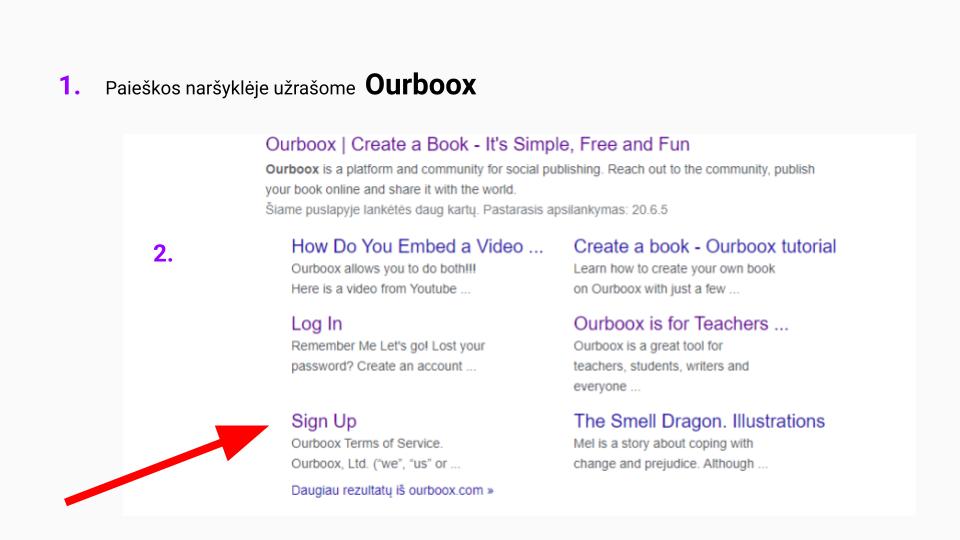This screenshot has height=540, width=960.
Task: Click the Log In sitelink
Action: (316, 324)
